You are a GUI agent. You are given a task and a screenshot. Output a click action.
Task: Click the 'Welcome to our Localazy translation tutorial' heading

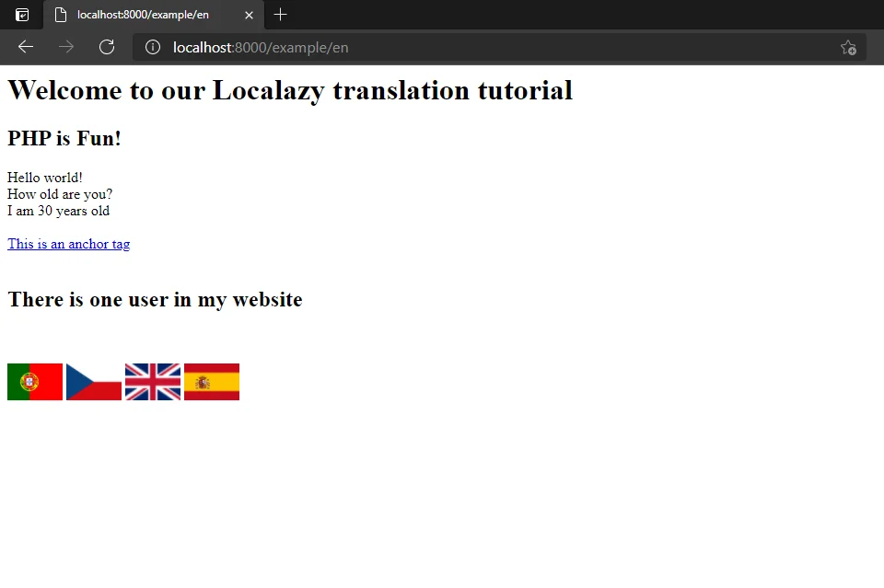click(289, 89)
